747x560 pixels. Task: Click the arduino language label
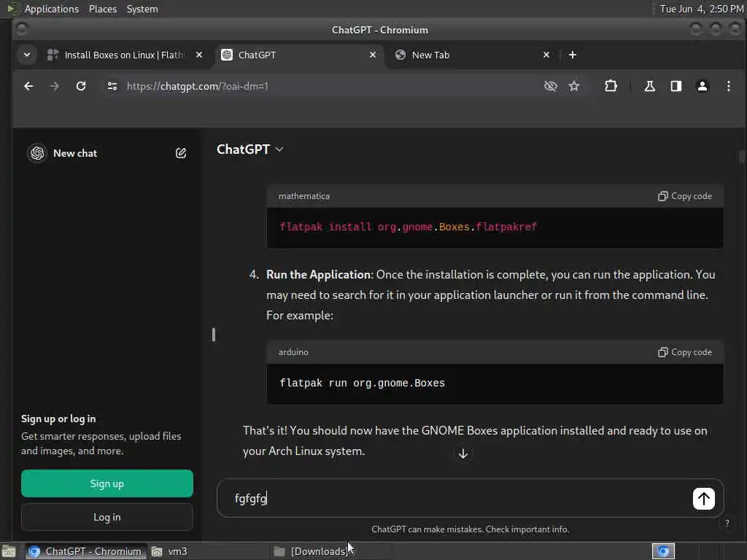293,352
